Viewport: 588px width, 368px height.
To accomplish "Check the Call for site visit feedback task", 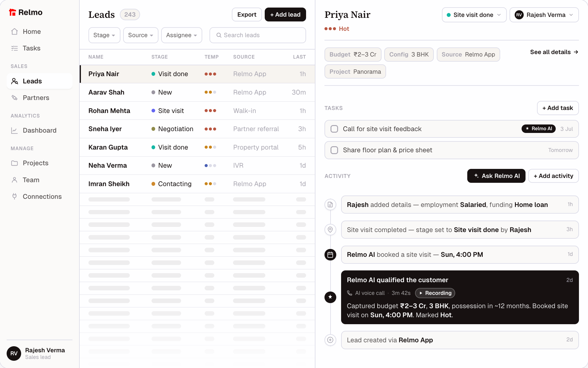I will tap(334, 129).
